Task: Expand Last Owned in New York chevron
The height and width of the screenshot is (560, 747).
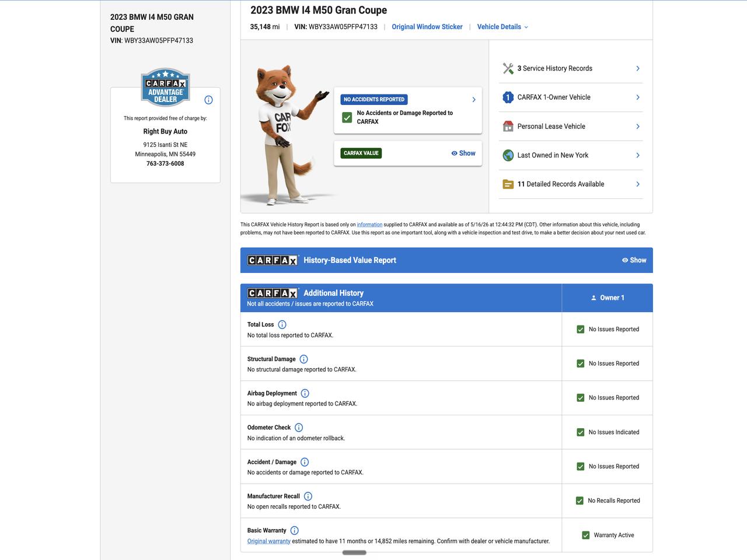Action: point(638,155)
